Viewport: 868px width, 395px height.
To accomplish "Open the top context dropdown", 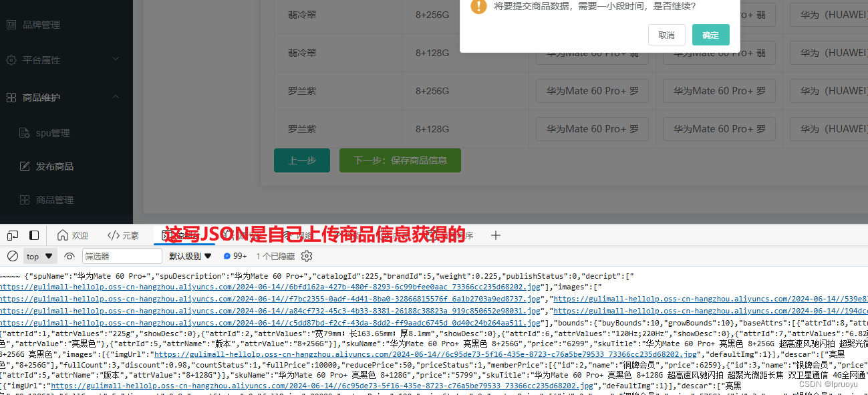I will (40, 256).
